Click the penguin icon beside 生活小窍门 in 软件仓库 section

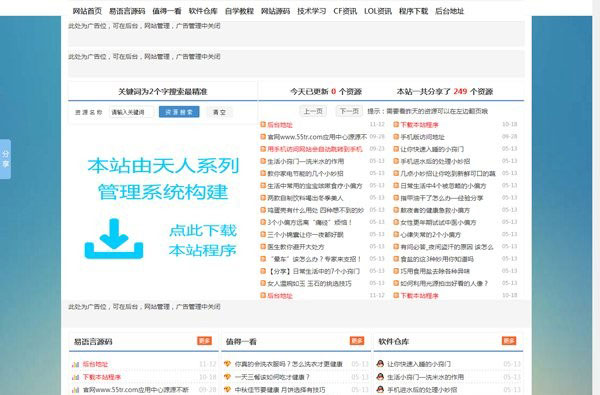pos(380,377)
